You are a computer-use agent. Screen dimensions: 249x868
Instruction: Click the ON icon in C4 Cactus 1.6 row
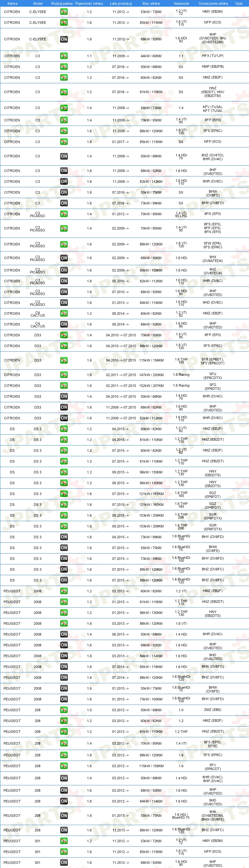(64, 324)
